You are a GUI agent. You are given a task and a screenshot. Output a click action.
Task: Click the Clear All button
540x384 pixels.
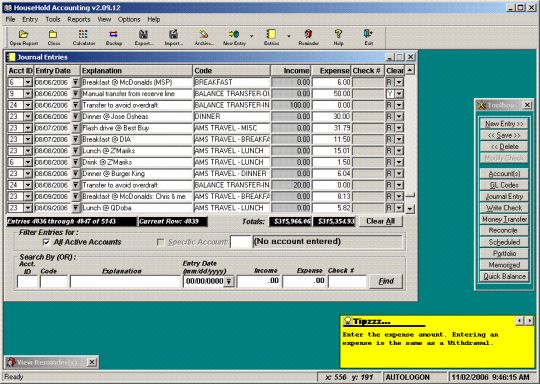(380, 221)
